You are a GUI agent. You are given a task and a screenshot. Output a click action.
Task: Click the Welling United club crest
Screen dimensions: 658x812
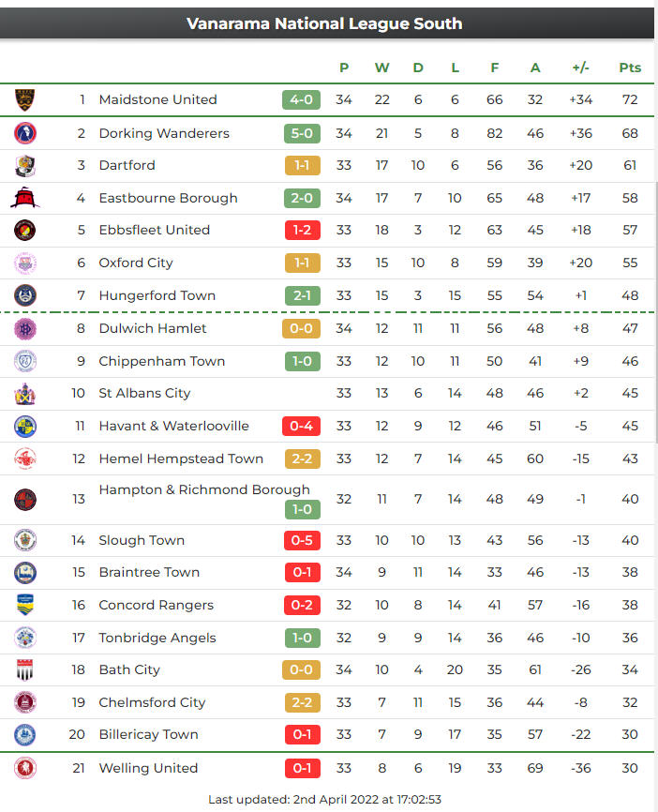(x=25, y=768)
